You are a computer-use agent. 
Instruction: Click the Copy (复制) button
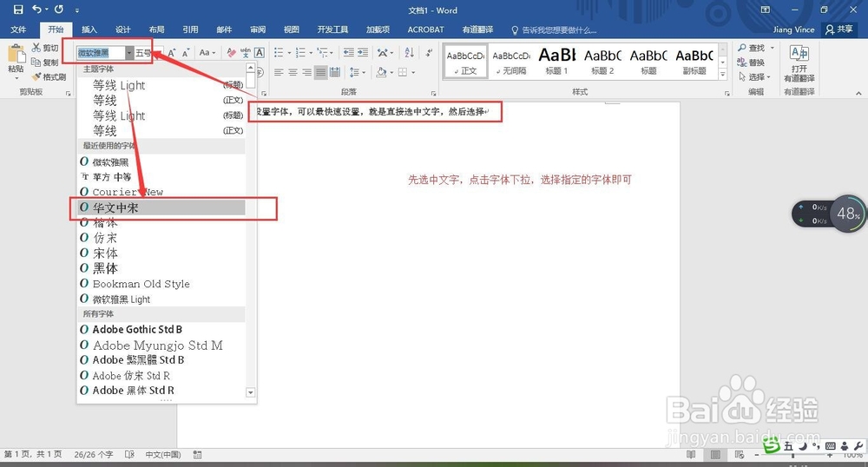pos(45,62)
